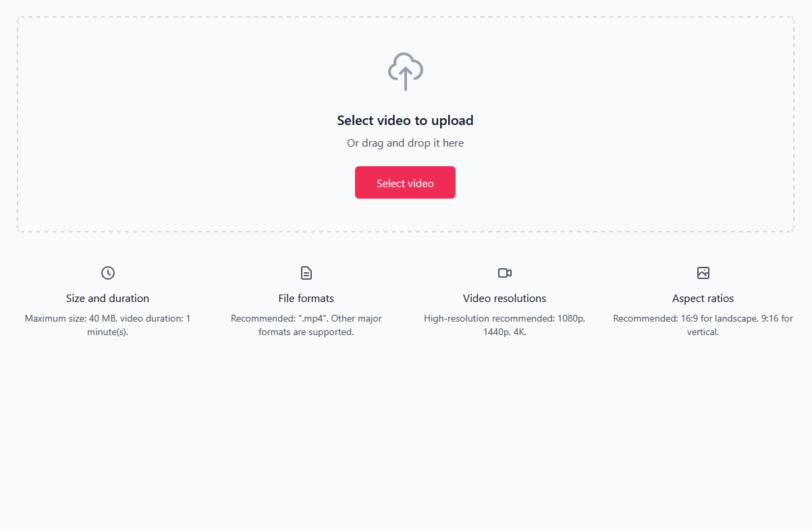This screenshot has width=812, height=529.
Task: Click the cloud upload icon
Action: [405, 70]
